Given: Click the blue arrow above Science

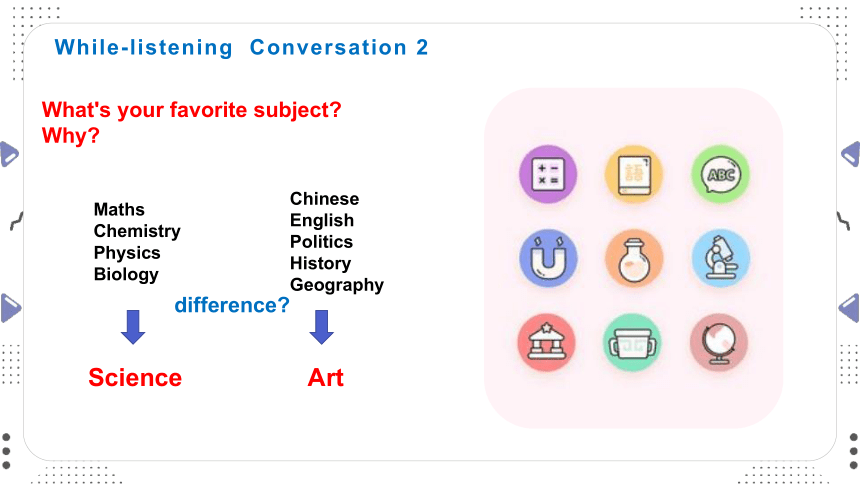Looking at the screenshot, I should point(133,327).
